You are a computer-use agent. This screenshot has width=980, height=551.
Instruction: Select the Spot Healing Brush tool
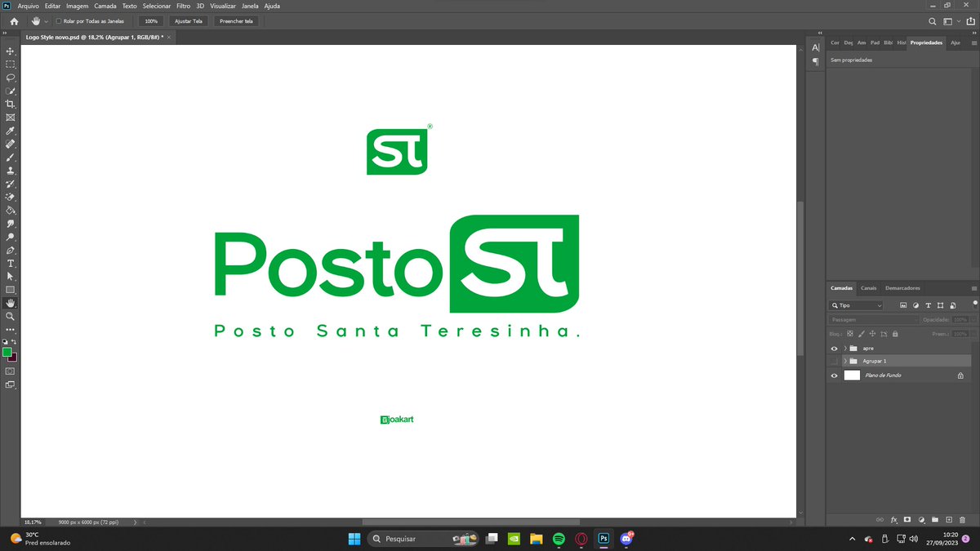click(x=11, y=144)
